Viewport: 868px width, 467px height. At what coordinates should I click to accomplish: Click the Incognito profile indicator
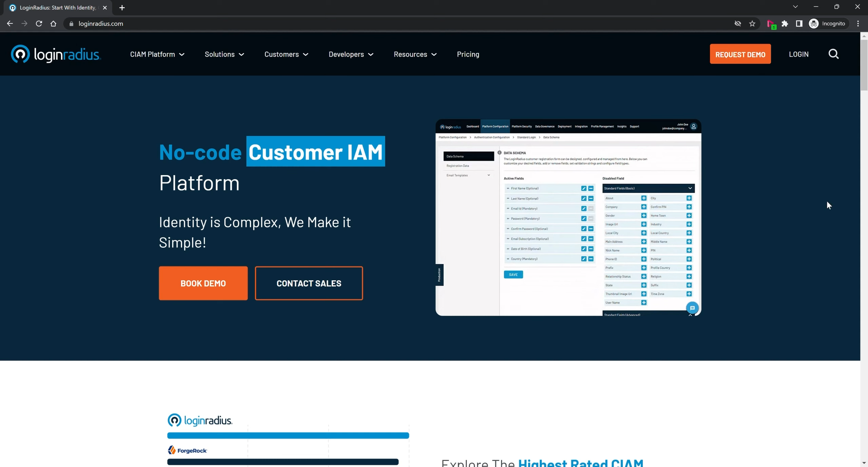(828, 23)
